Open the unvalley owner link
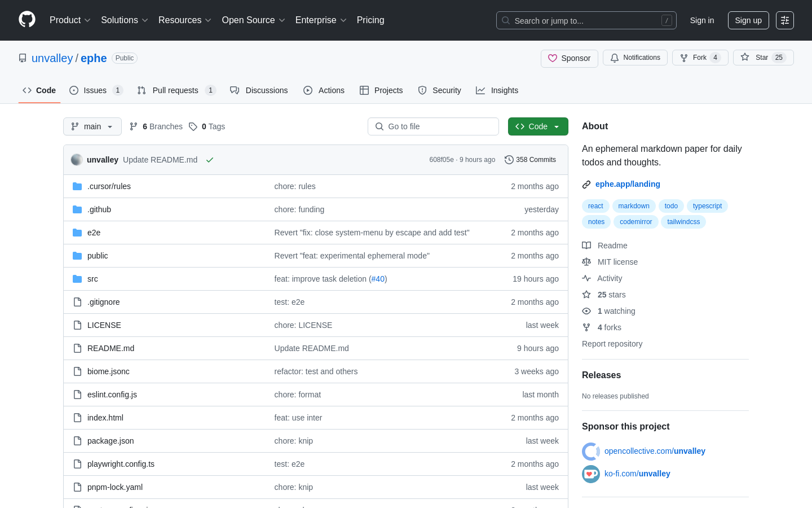This screenshot has height=508, width=812. coord(52,58)
